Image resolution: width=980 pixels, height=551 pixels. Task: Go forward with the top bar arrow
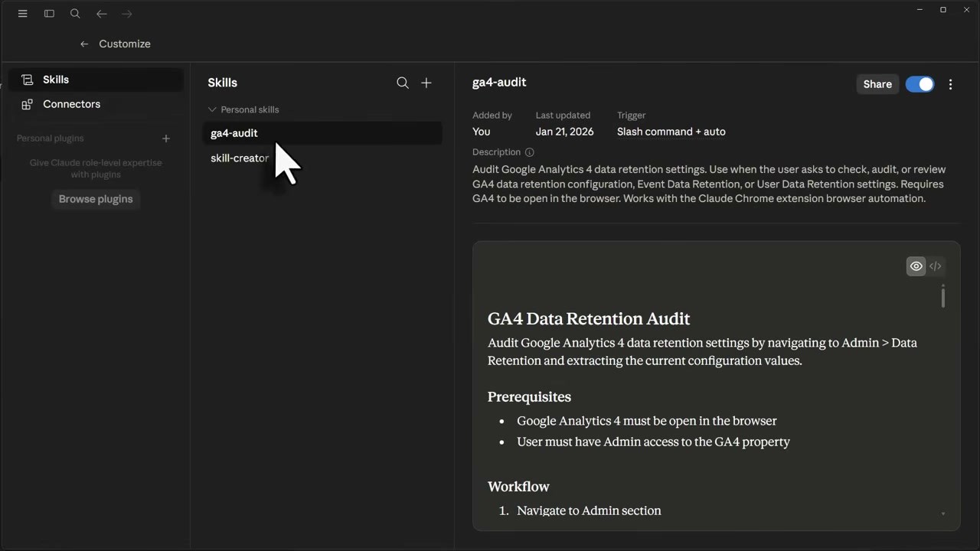(x=127, y=14)
